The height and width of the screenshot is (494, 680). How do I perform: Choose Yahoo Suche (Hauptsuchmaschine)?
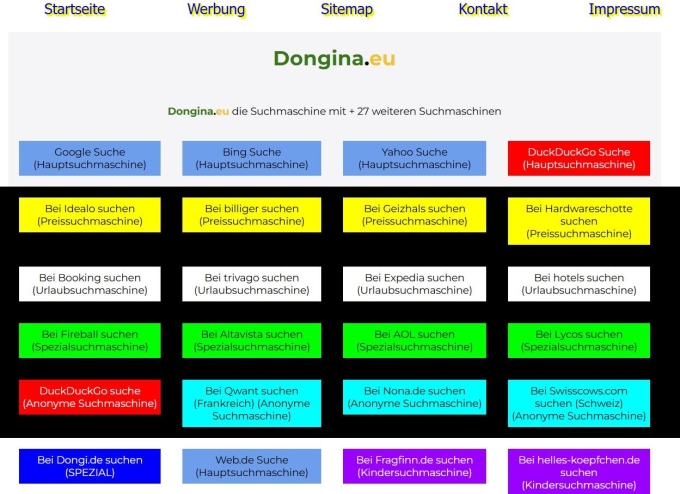(x=414, y=158)
